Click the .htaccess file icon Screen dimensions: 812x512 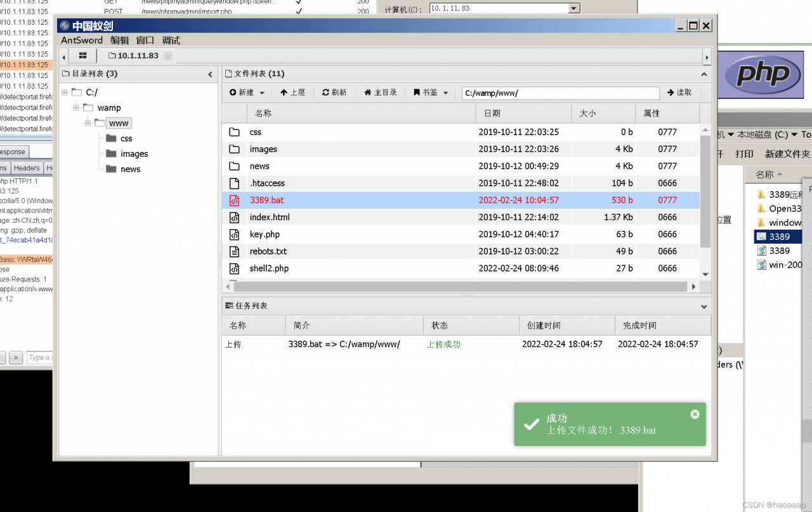tap(234, 183)
